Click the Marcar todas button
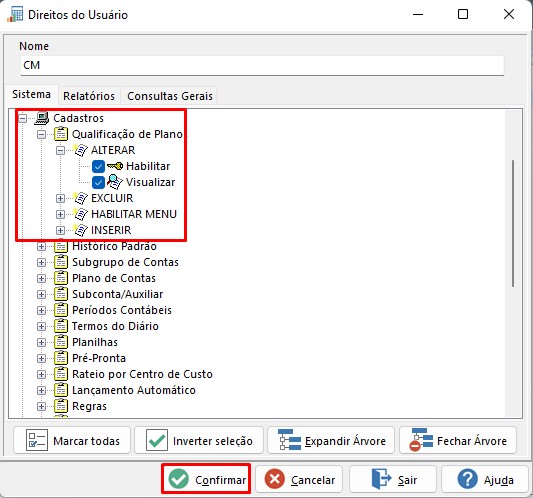The height and width of the screenshot is (498, 533). [72, 441]
